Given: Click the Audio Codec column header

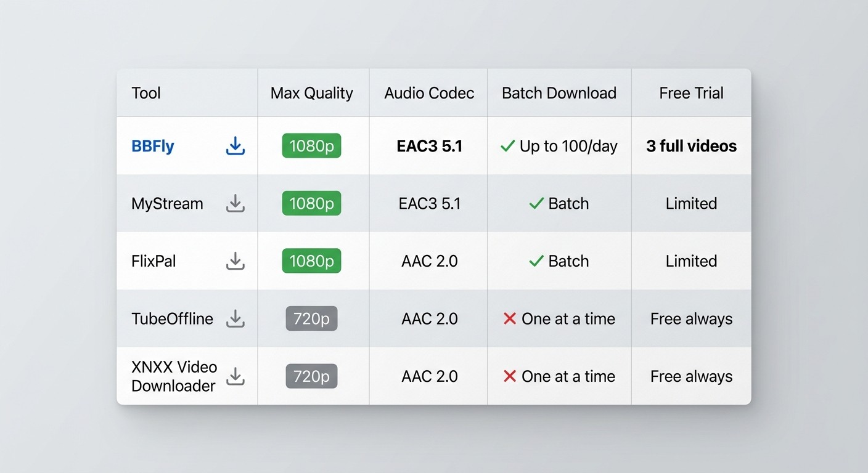Looking at the screenshot, I should pyautogui.click(x=430, y=93).
